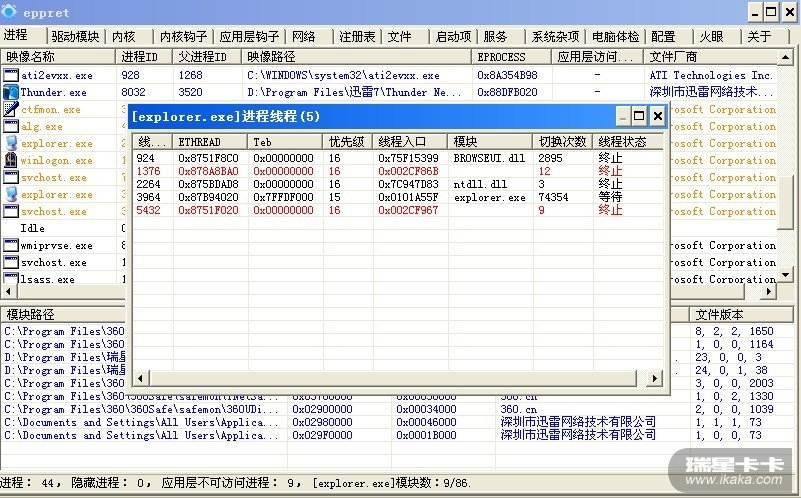The height and width of the screenshot is (498, 801).
Task: Click the process list scroll up arrow
Action: click(786, 57)
